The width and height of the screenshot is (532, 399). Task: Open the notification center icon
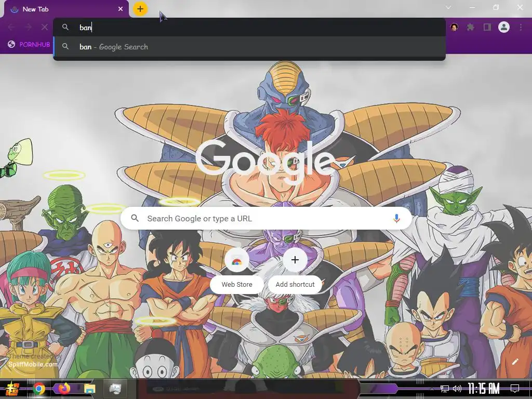515,389
